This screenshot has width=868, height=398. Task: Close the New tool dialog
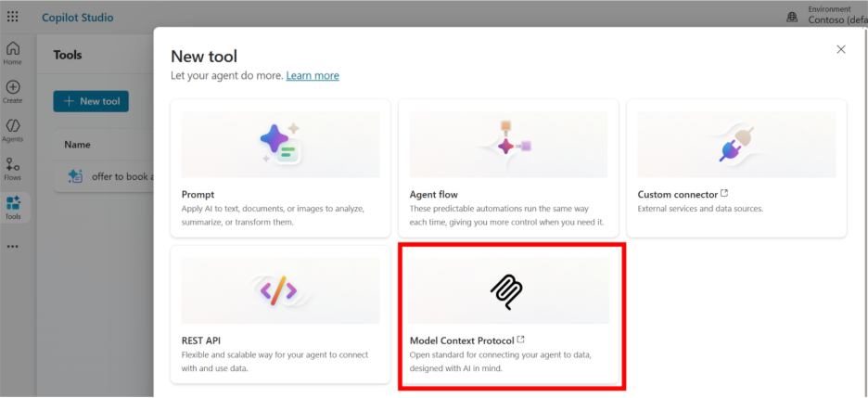click(x=840, y=49)
